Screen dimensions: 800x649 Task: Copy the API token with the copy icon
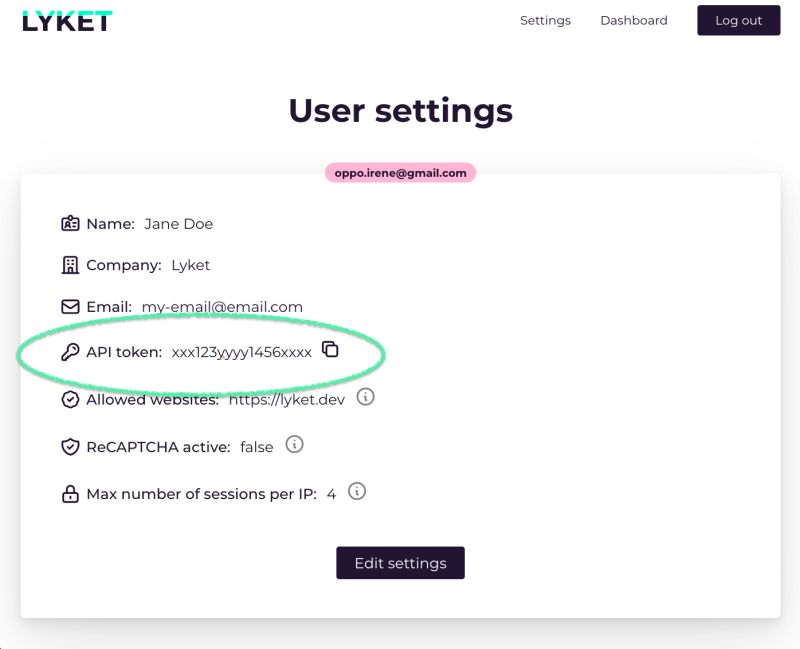pos(330,350)
